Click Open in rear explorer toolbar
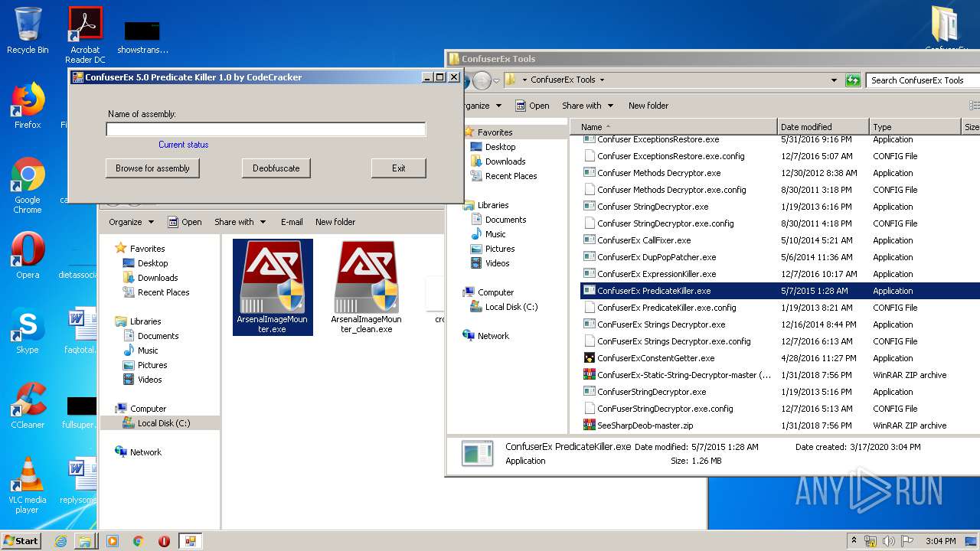 [x=185, y=222]
